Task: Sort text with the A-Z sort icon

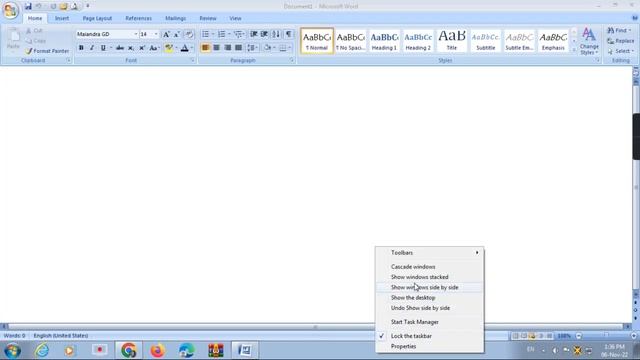Action: pos(276,34)
